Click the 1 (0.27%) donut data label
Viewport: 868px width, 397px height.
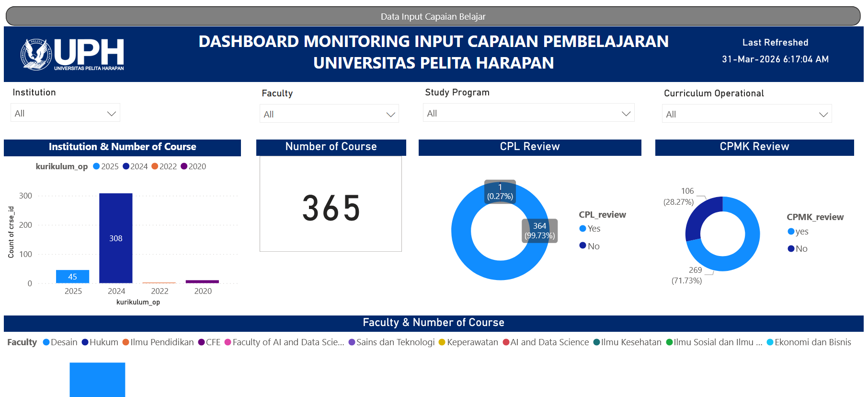tap(500, 191)
